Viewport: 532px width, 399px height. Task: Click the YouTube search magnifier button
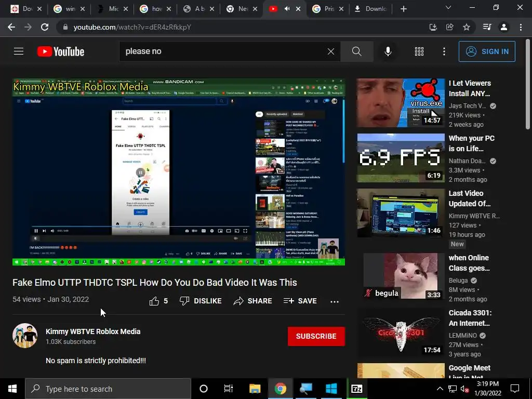pyautogui.click(x=356, y=51)
